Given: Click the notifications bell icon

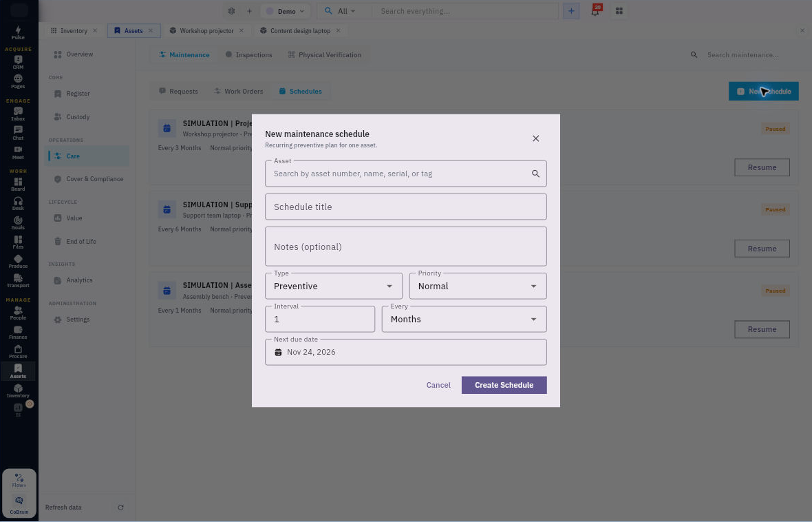Looking at the screenshot, I should (x=595, y=11).
